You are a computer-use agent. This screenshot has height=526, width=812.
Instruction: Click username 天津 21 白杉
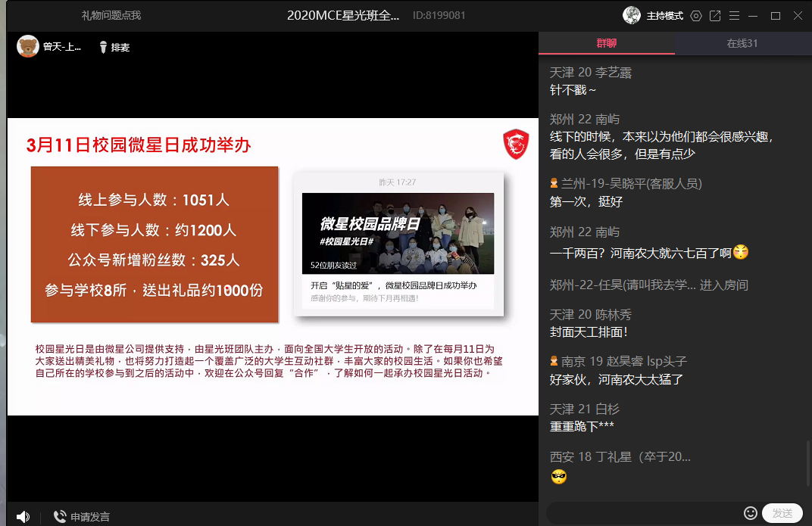(584, 409)
